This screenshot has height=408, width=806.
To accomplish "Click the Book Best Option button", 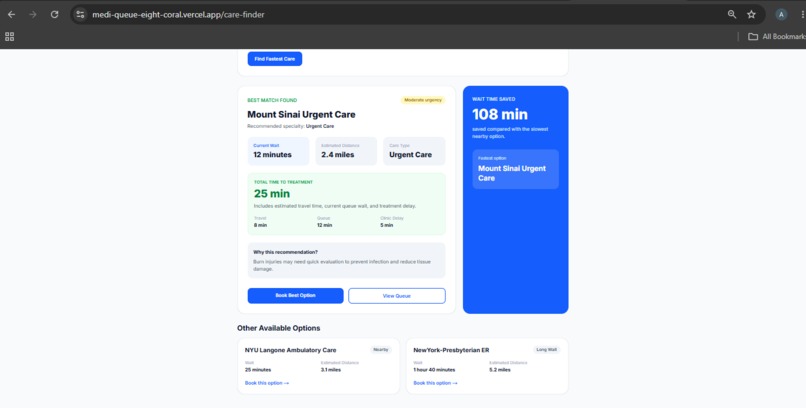I will 296,295.
